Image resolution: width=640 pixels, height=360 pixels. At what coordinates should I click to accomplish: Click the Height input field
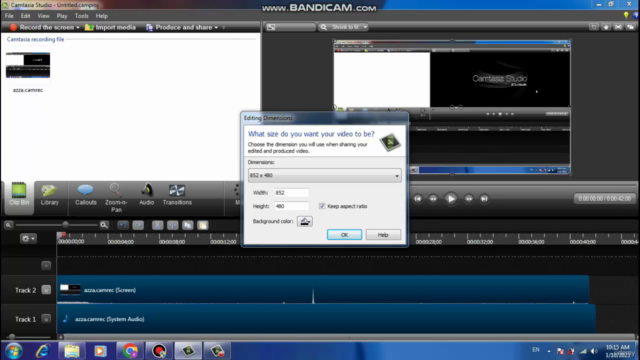point(291,206)
